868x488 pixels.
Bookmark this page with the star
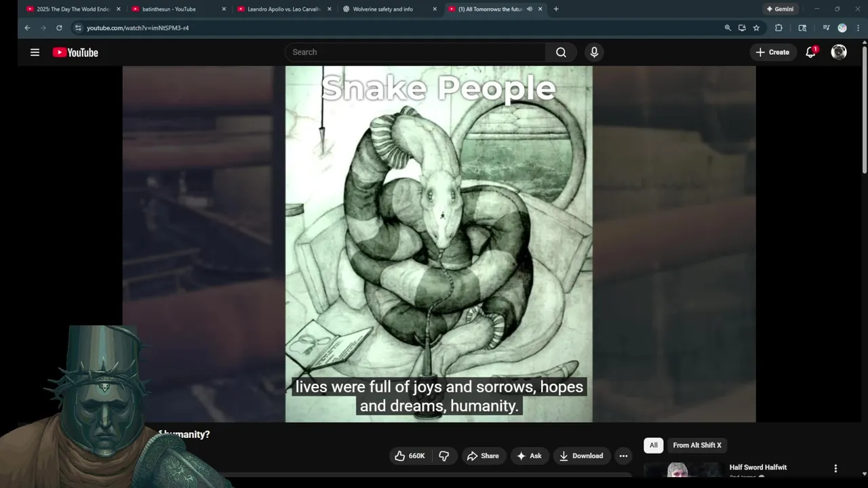pos(756,28)
